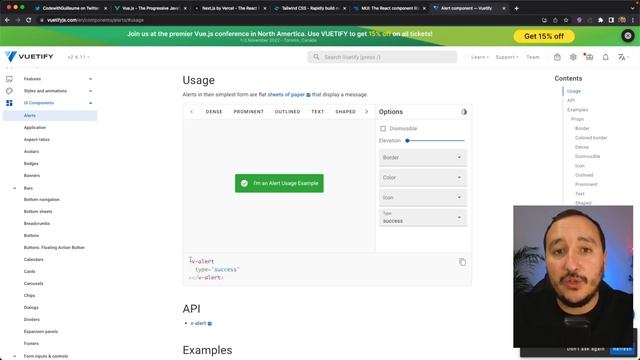Collapse the UI Components sidebar group
The image size is (640, 360).
91,103
